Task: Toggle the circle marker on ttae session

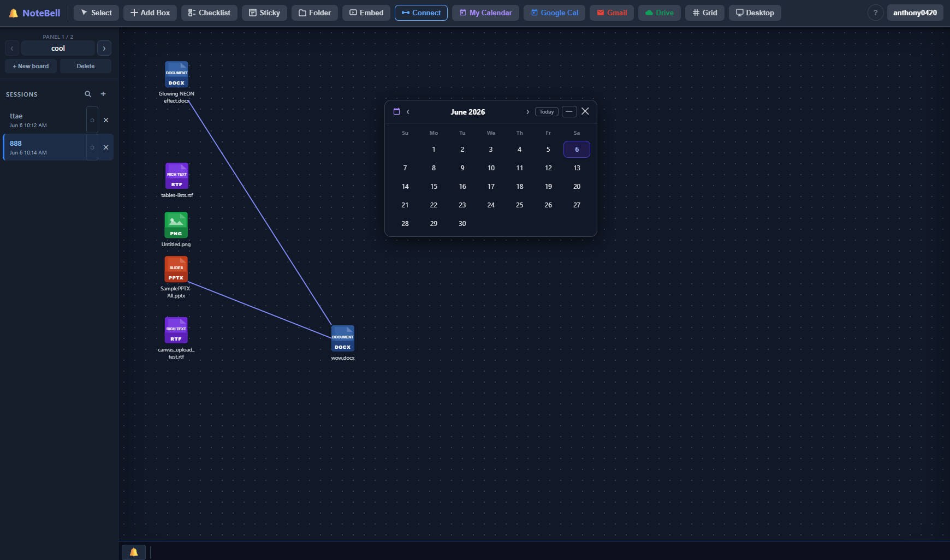Action: [92, 120]
